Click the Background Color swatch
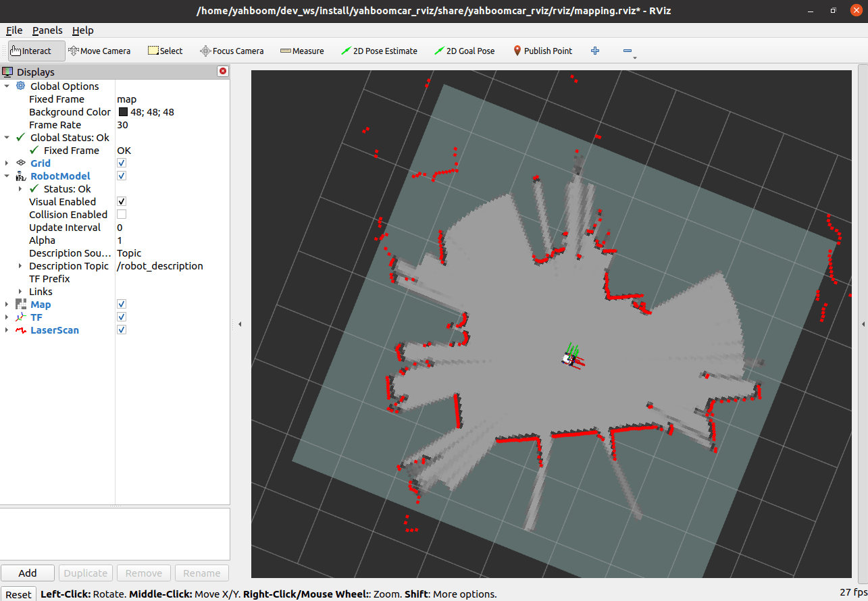Viewport: 868px width, 601px height. pos(123,112)
